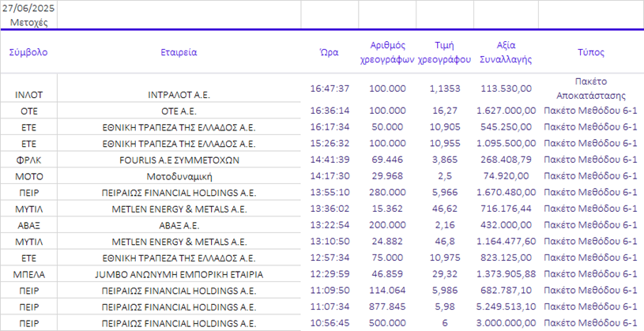The height and width of the screenshot is (331, 644).
Task: Click the quantity 15.362
Action: click(387, 209)
